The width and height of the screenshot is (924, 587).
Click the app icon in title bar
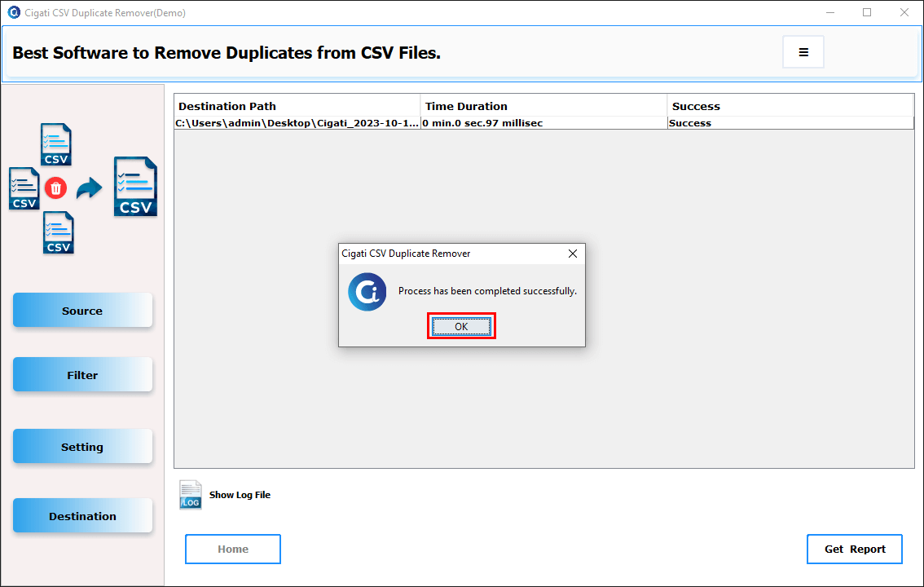pyautogui.click(x=14, y=12)
